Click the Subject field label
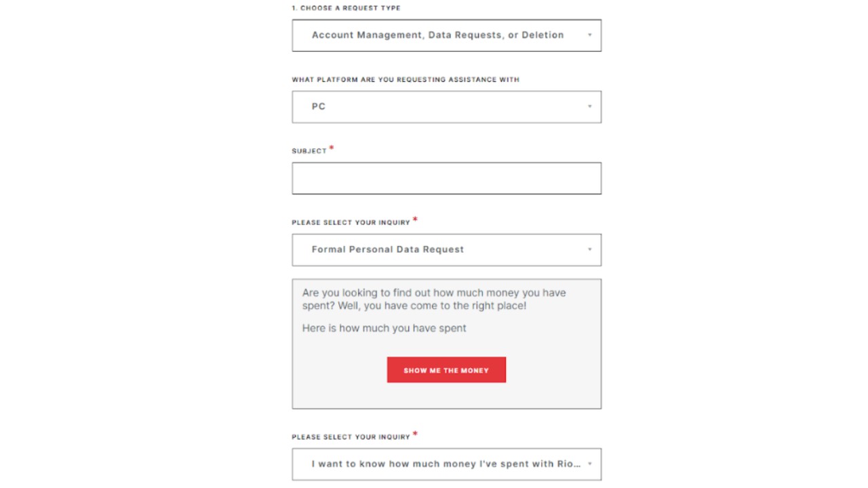 [x=309, y=151]
